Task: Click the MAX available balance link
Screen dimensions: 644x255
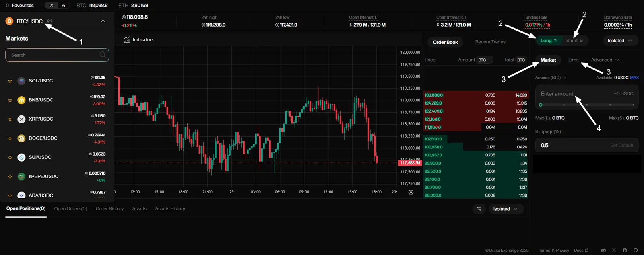Action: pos(634,78)
